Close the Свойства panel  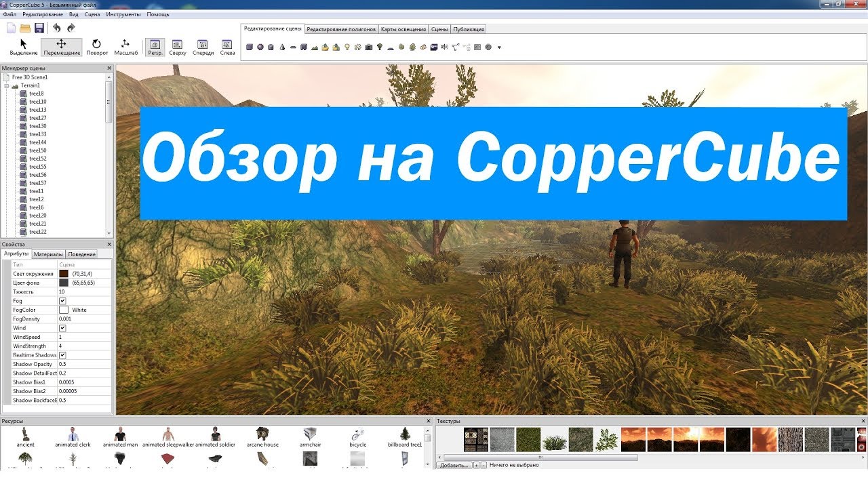[109, 245]
